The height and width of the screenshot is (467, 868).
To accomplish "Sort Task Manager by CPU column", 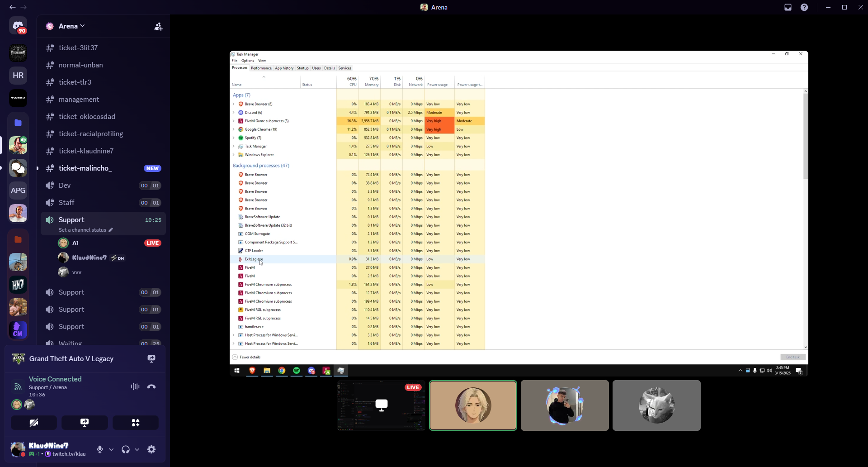I will click(348, 81).
